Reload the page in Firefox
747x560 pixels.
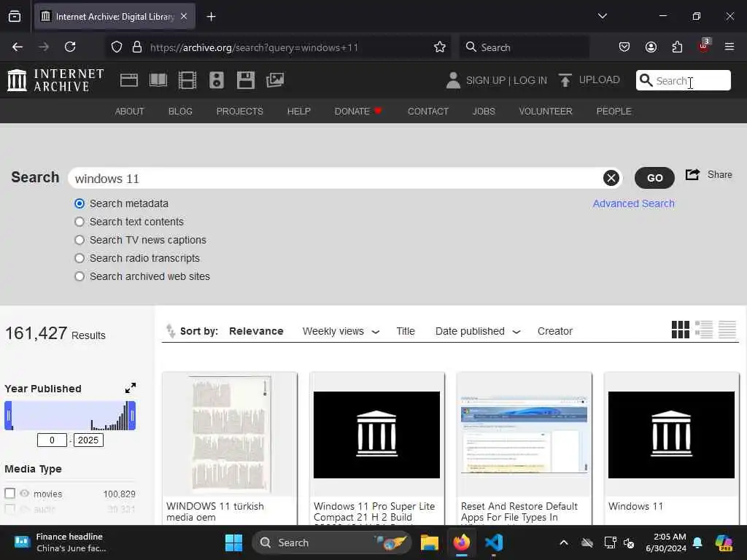click(70, 47)
